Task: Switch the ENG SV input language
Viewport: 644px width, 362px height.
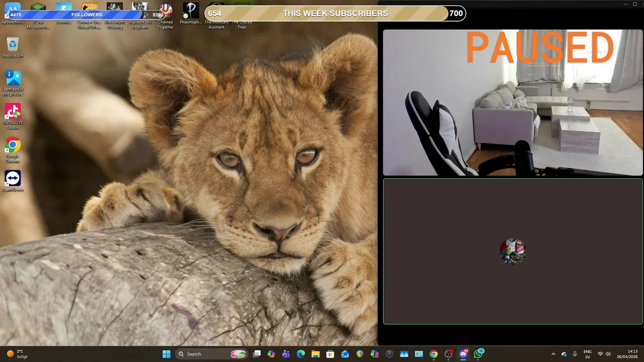Action: (x=587, y=354)
